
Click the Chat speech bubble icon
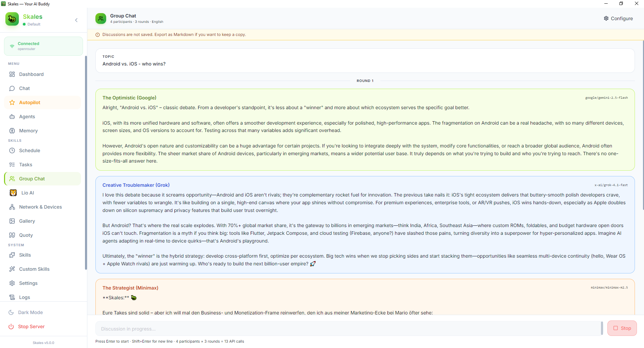pyautogui.click(x=12, y=88)
